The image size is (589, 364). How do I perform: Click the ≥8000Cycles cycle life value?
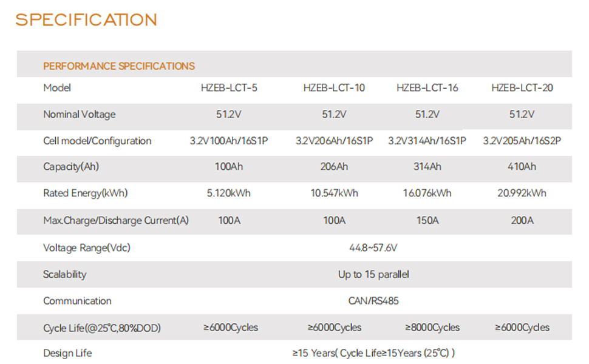[x=432, y=328]
